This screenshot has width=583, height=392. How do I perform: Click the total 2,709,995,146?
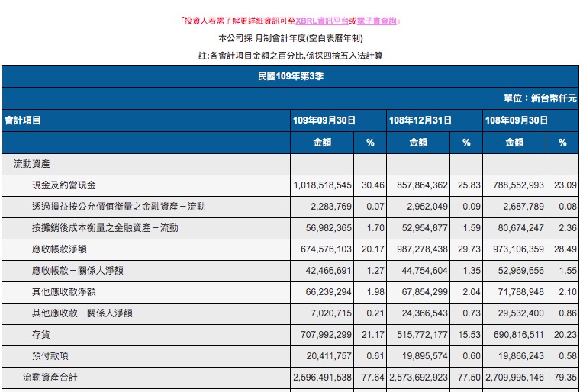pos(514,378)
